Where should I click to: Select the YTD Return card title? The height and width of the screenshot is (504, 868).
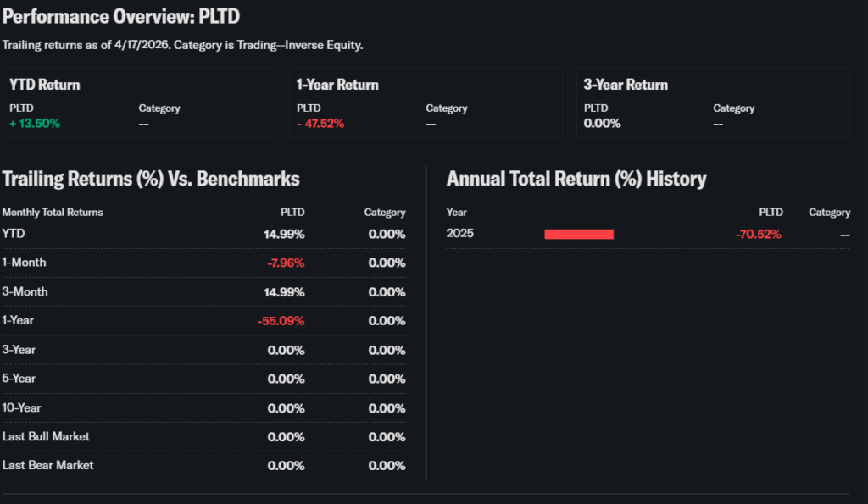pyautogui.click(x=44, y=85)
